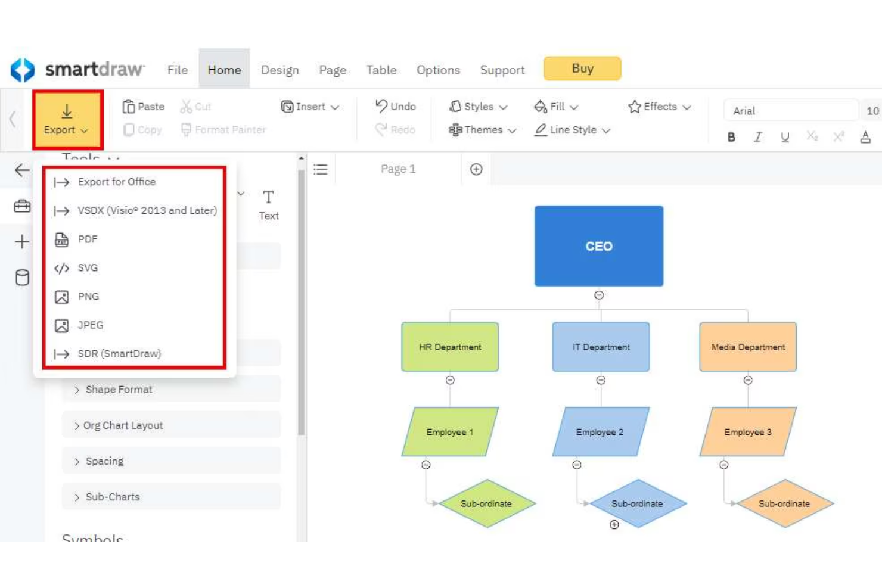Open the Table tab
The height and width of the screenshot is (588, 882).
(x=381, y=70)
